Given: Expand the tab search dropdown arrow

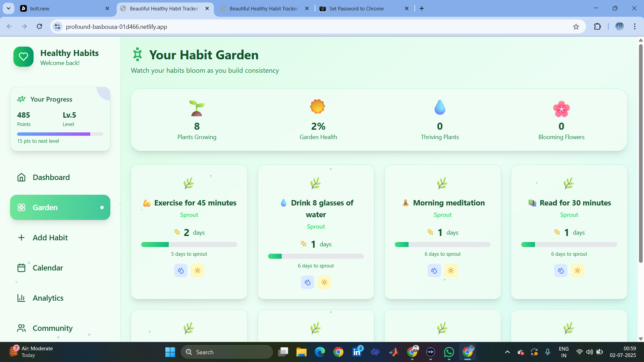Looking at the screenshot, I should point(8,8).
